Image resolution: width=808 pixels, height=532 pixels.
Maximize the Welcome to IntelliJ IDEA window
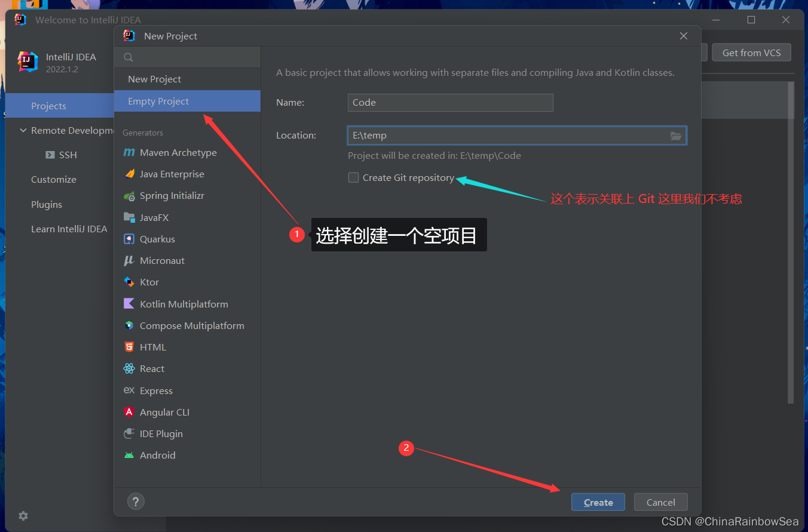coord(751,20)
